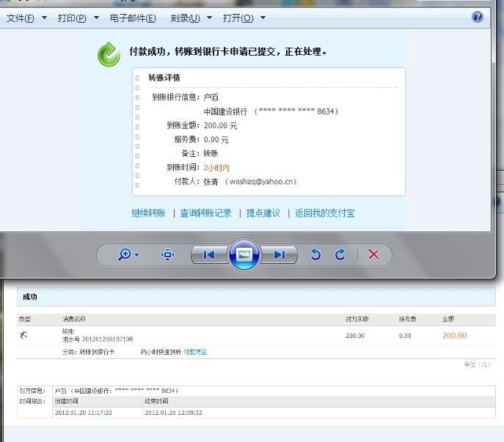The height and width of the screenshot is (442, 504).
Task: Click the 消费名称 column header
Action: pyautogui.click(x=74, y=319)
